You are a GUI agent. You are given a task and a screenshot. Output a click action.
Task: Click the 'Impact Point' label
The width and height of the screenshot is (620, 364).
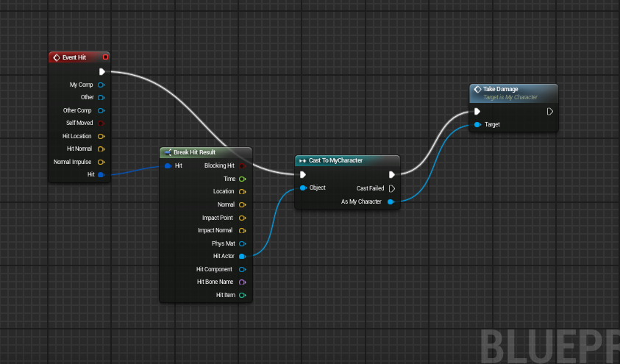pos(218,218)
